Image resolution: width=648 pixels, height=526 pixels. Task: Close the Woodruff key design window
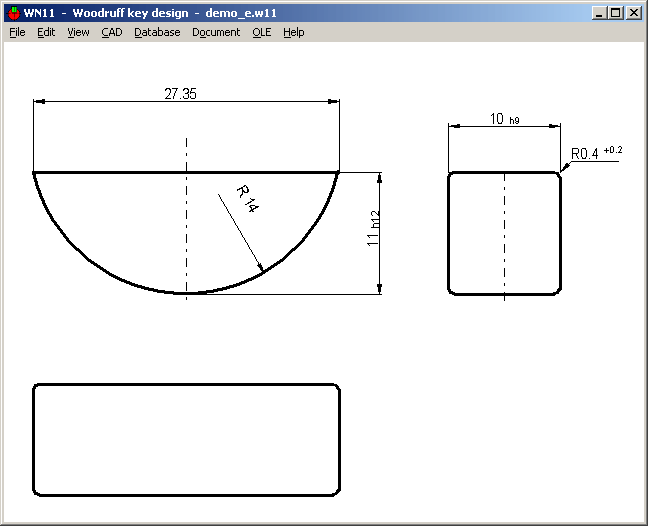click(x=633, y=13)
